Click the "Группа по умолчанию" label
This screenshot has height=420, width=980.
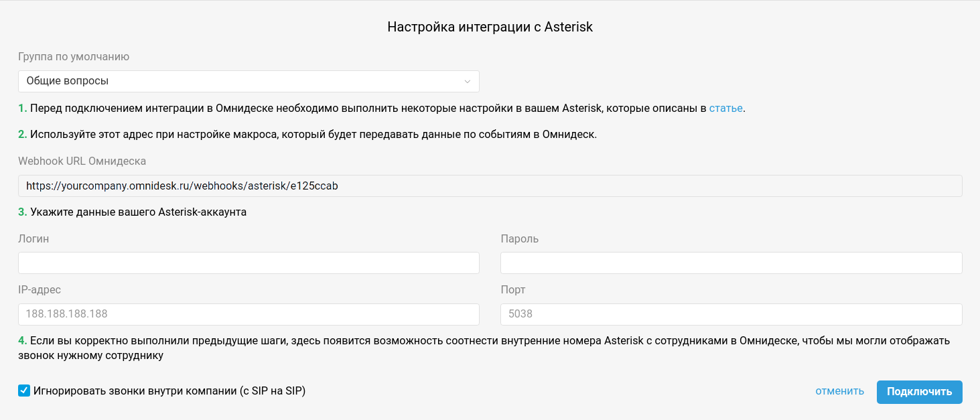[x=74, y=57]
